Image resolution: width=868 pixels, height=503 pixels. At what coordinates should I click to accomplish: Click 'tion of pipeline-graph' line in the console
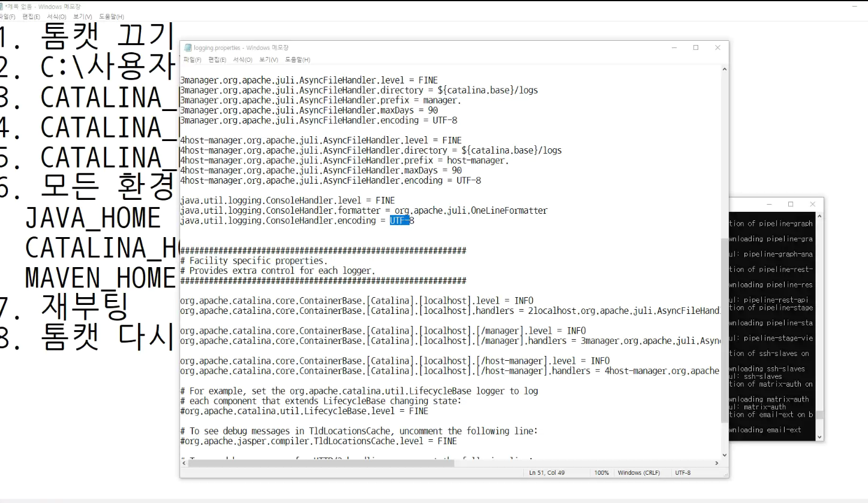pyautogui.click(x=771, y=223)
